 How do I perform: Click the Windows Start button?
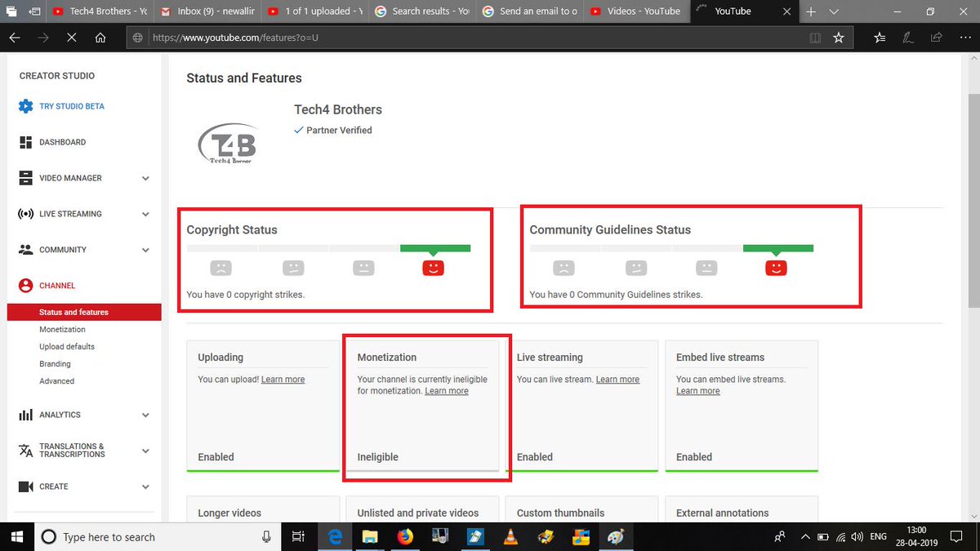16,536
